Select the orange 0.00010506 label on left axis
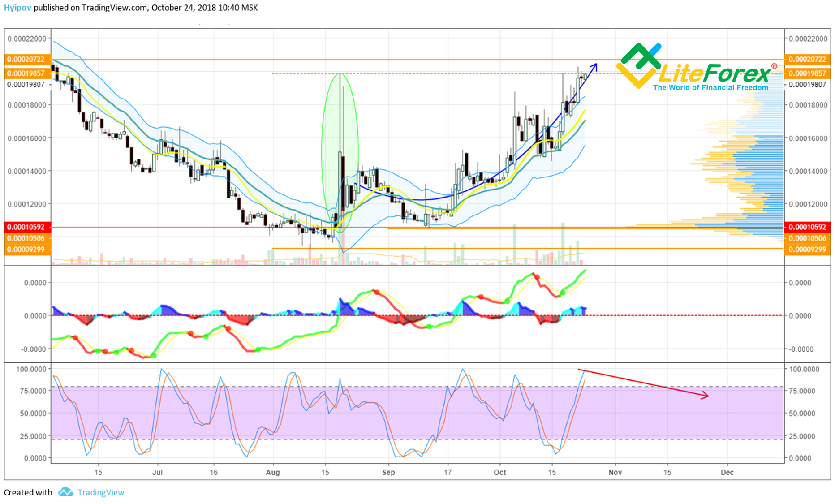 point(27,238)
